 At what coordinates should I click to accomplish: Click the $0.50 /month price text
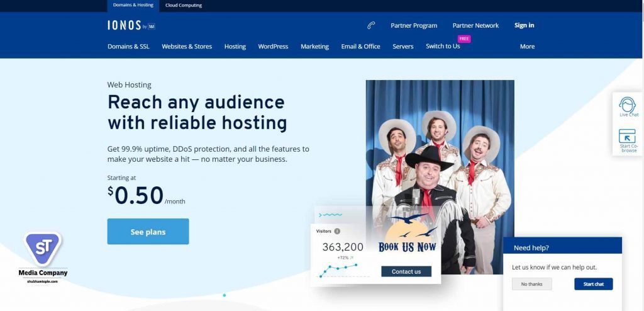[146, 196]
